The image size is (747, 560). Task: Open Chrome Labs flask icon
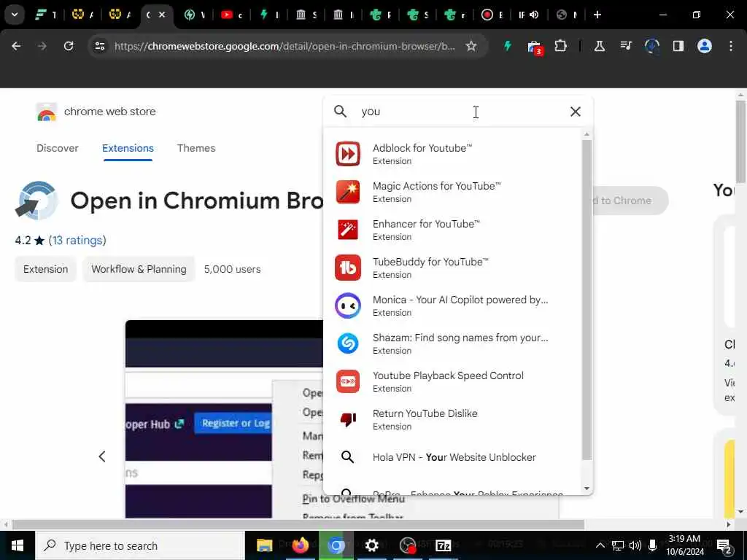(x=600, y=46)
